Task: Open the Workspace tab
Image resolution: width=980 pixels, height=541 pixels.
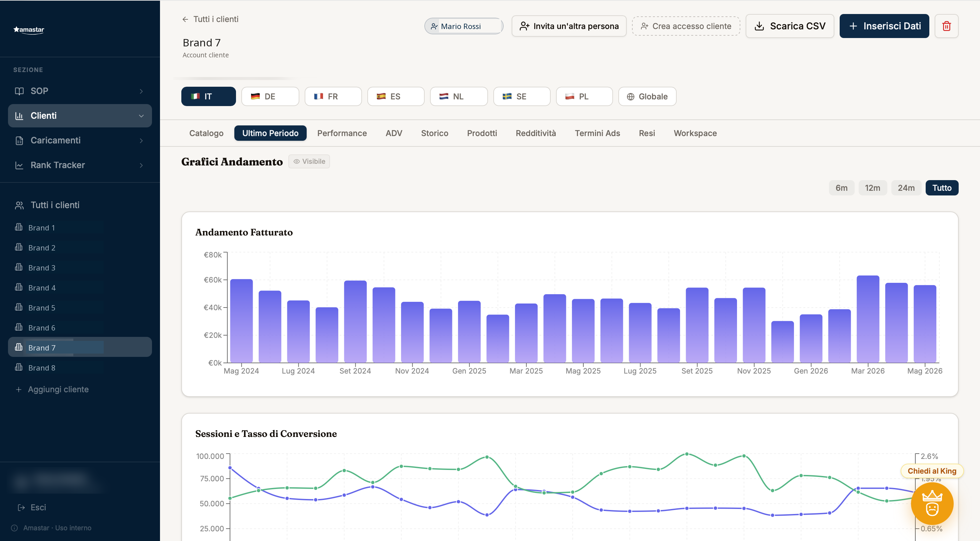Action: pos(695,133)
